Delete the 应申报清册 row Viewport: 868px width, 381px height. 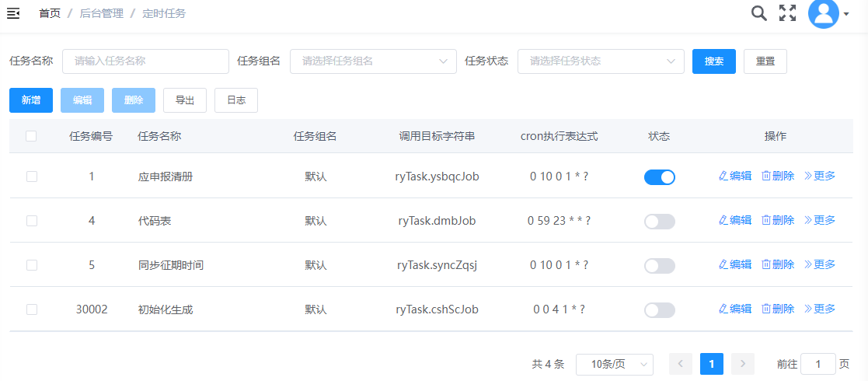(x=778, y=176)
